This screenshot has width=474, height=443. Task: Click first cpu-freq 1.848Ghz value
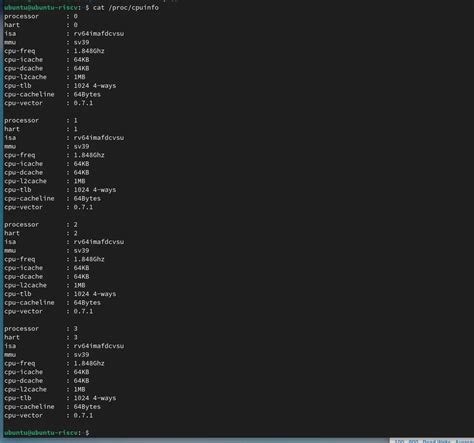[89, 51]
